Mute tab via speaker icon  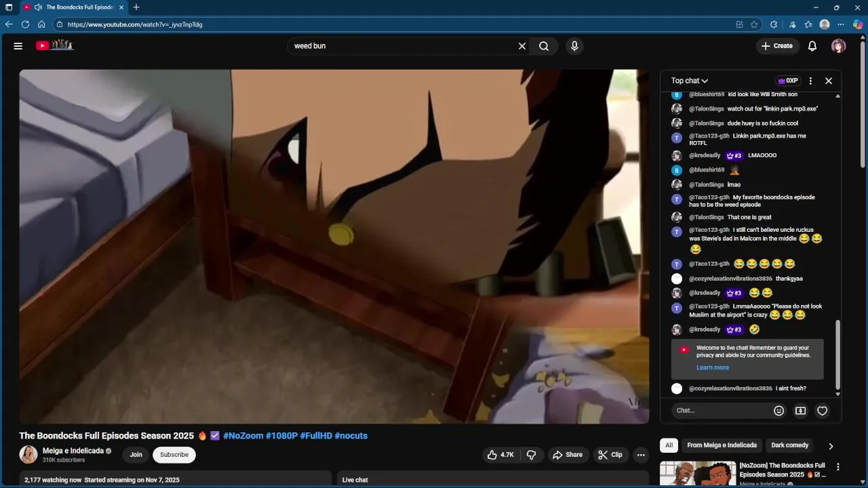point(37,7)
